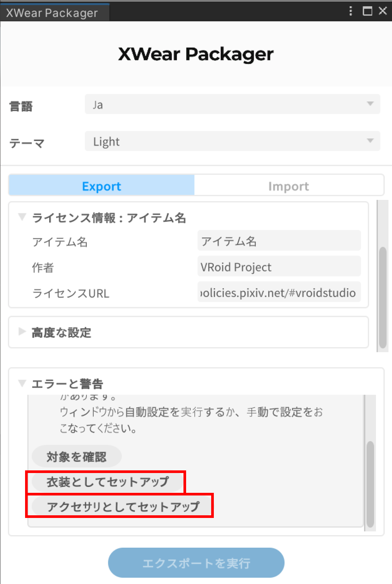Click アクセサリとしてセットアップ button
This screenshot has width=392, height=584.
click(121, 506)
